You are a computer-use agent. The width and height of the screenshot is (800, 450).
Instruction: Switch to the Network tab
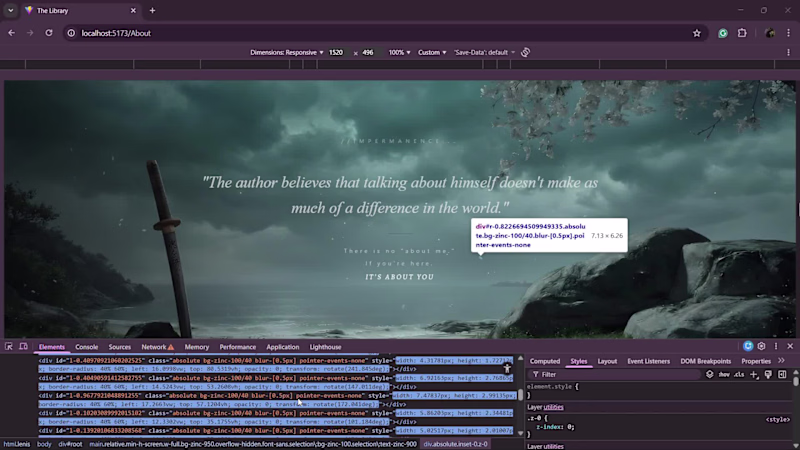pyautogui.click(x=157, y=347)
